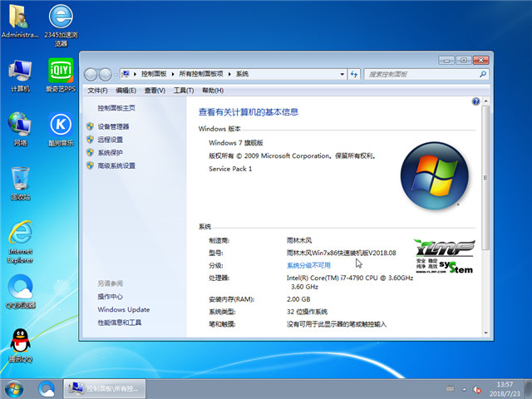The height and width of the screenshot is (399, 532).
Task: Click the keyboard tray icon
Action: (x=451, y=388)
